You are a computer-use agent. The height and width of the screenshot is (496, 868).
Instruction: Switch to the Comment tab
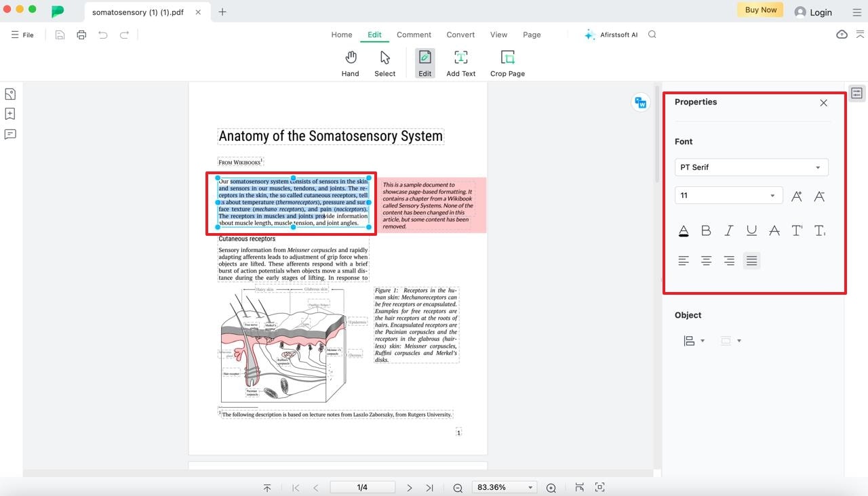click(x=414, y=35)
